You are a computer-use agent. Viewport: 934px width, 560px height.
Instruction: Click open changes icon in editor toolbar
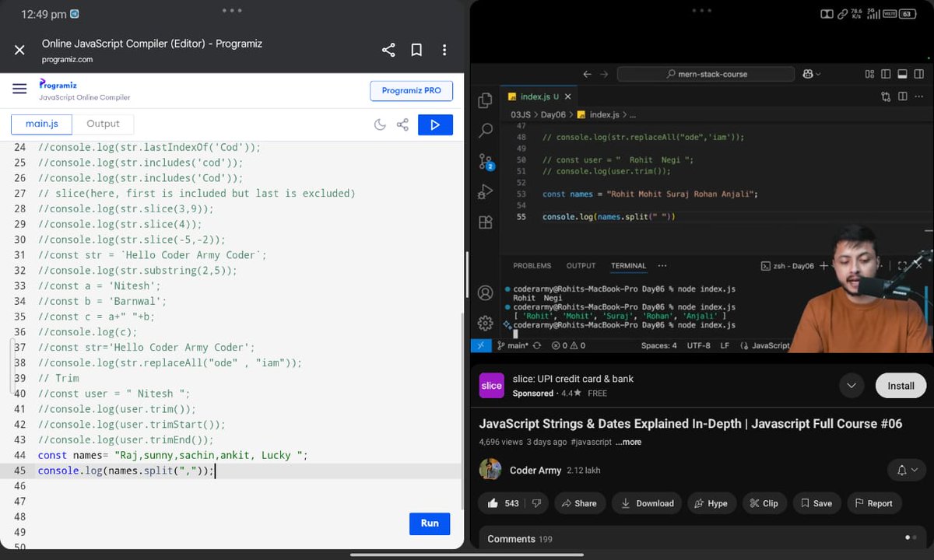[886, 96]
